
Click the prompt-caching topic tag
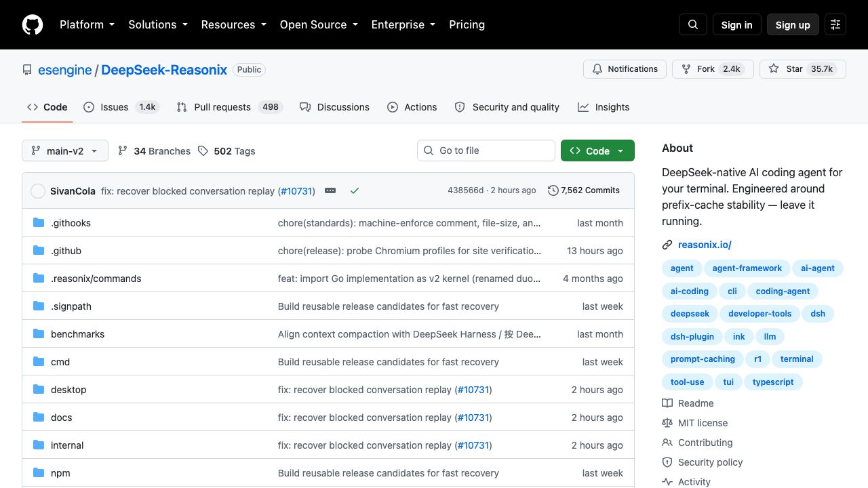pos(703,359)
